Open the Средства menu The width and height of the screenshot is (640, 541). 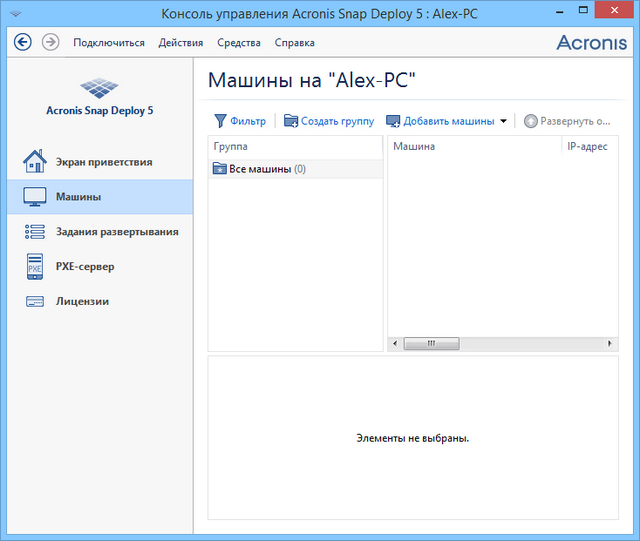[239, 43]
